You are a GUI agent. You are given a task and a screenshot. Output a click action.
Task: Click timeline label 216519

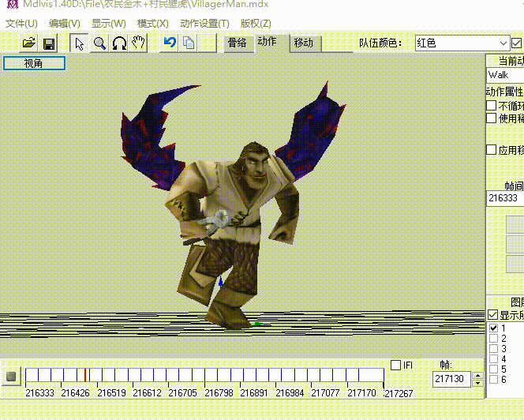(111, 393)
